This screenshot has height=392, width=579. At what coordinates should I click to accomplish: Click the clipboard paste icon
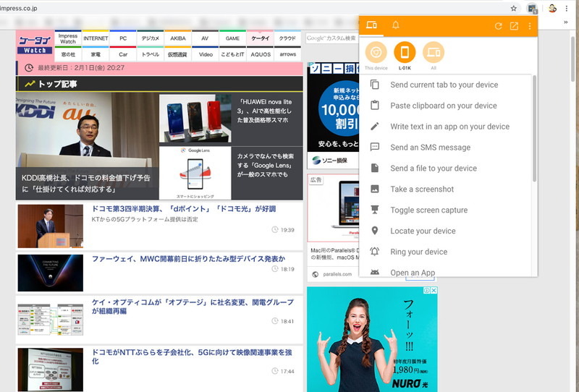375,105
